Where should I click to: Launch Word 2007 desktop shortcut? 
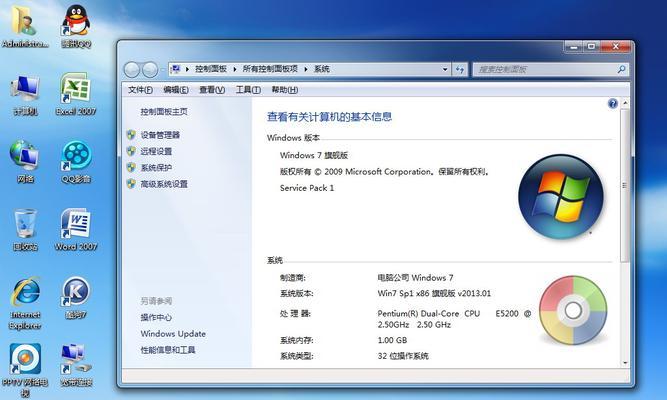pos(76,229)
